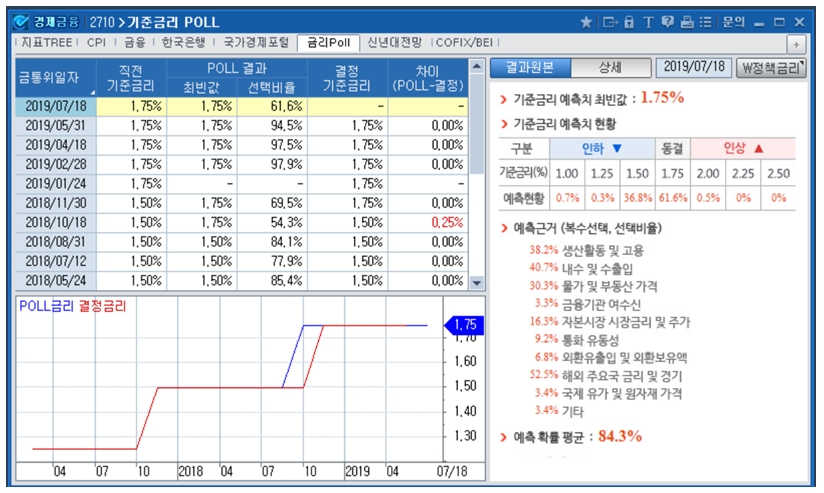Screen dimensions: 824x493
Task: Click the 38.2% 생산활동 및 고용 row
Action: pos(586,250)
